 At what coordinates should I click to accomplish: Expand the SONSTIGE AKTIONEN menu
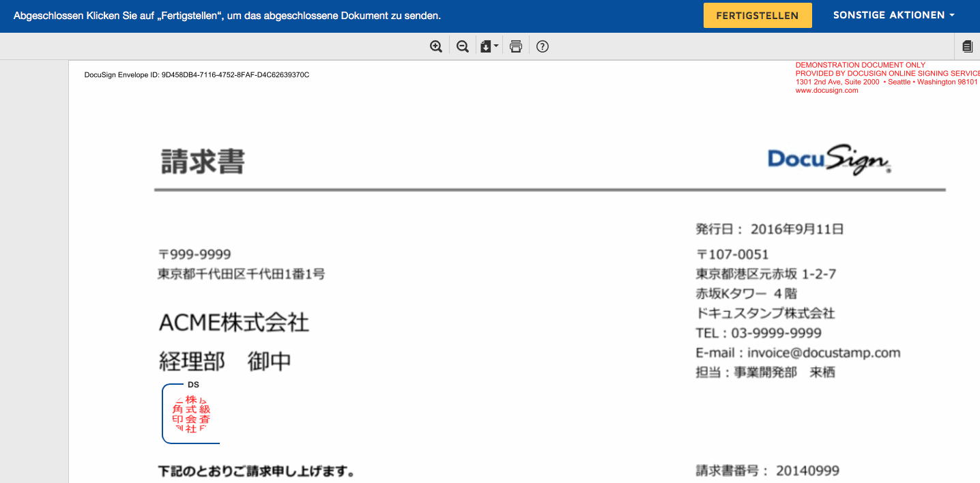click(x=893, y=15)
